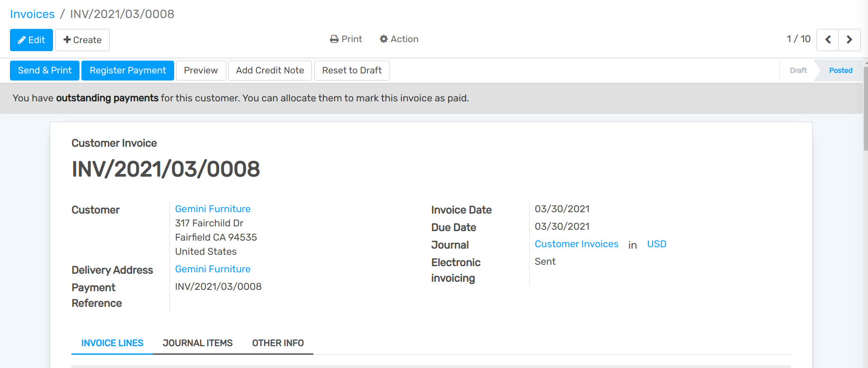The height and width of the screenshot is (368, 868).
Task: Reset invoice to Draft
Action: pos(352,71)
